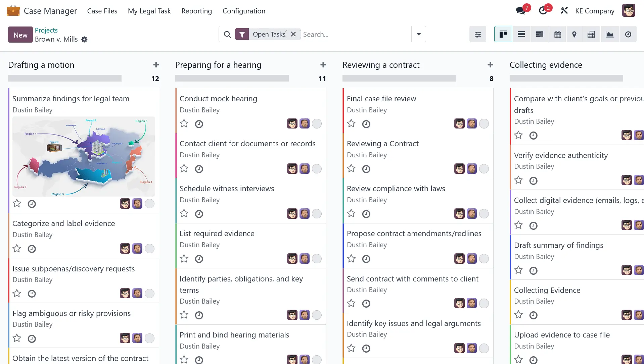Open the map view
644x364 pixels.
574,34
